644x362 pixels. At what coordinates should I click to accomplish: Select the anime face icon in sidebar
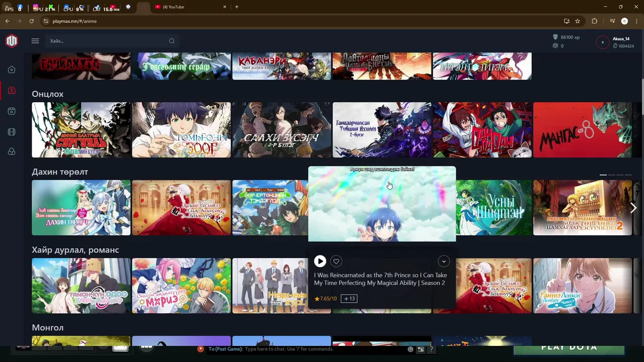(12, 90)
